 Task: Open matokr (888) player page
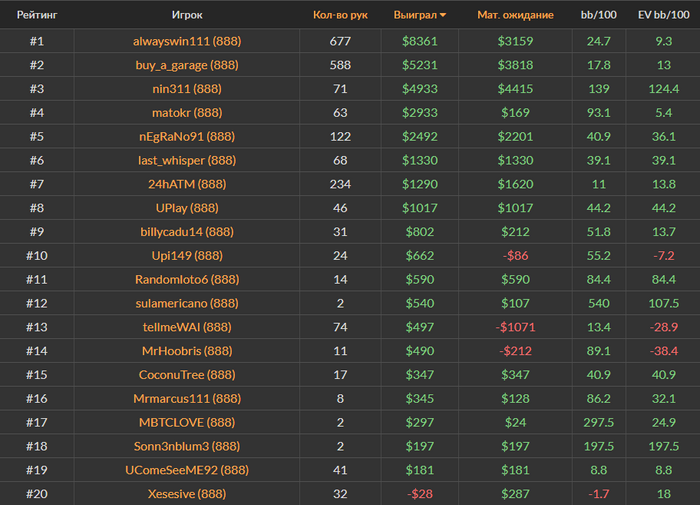(186, 112)
